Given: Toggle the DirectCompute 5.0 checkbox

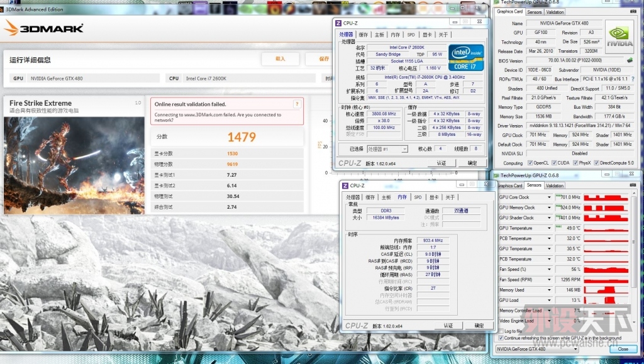Looking at the screenshot, I should tap(596, 163).
